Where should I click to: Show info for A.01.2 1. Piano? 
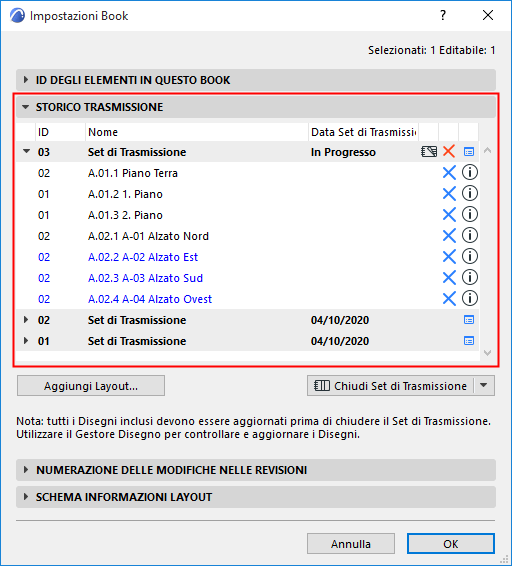[x=470, y=193]
